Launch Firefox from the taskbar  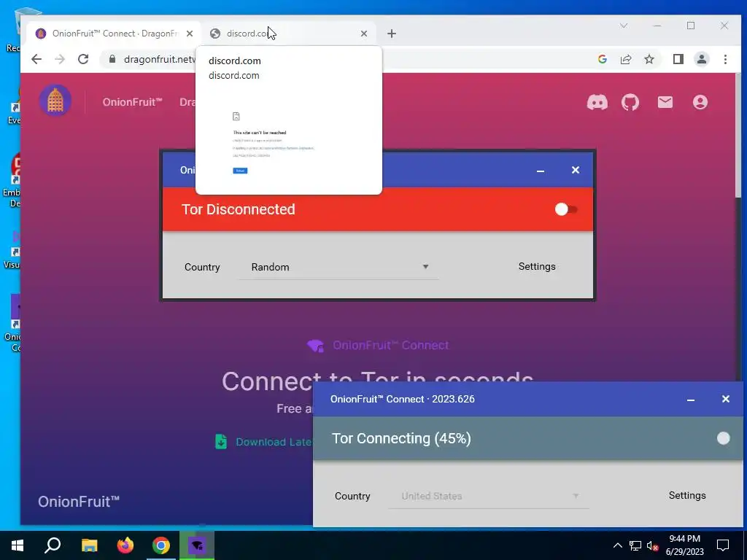point(125,545)
